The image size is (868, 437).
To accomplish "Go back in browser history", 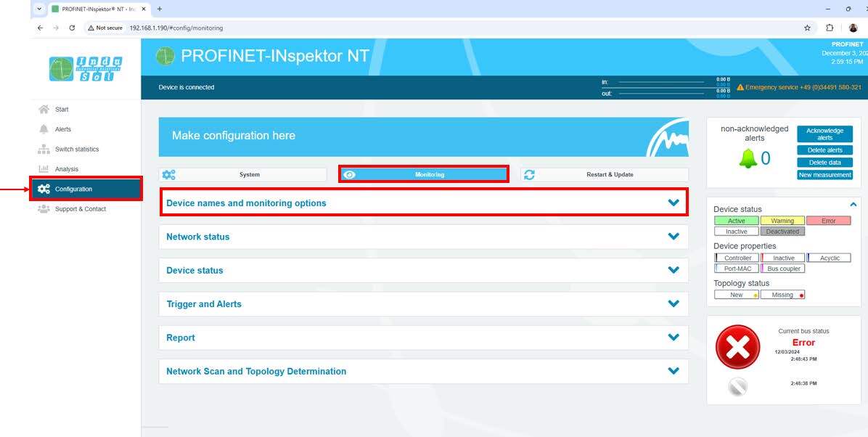I will 40,28.
